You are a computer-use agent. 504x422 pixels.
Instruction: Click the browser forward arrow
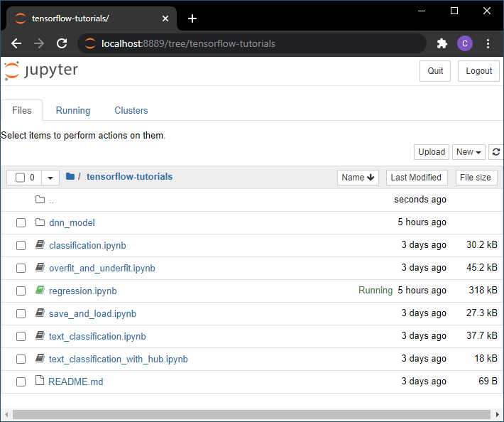[x=39, y=43]
